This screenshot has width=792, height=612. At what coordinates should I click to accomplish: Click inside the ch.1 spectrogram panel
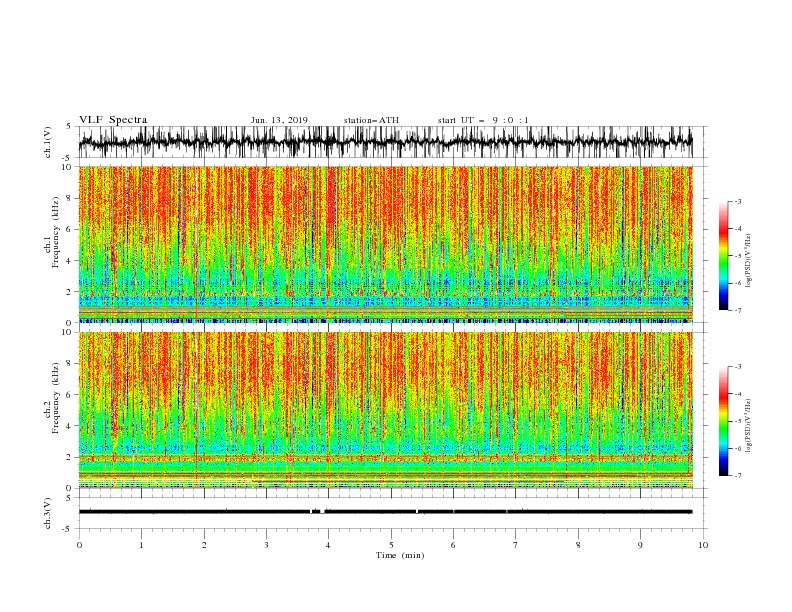pyautogui.click(x=385, y=244)
